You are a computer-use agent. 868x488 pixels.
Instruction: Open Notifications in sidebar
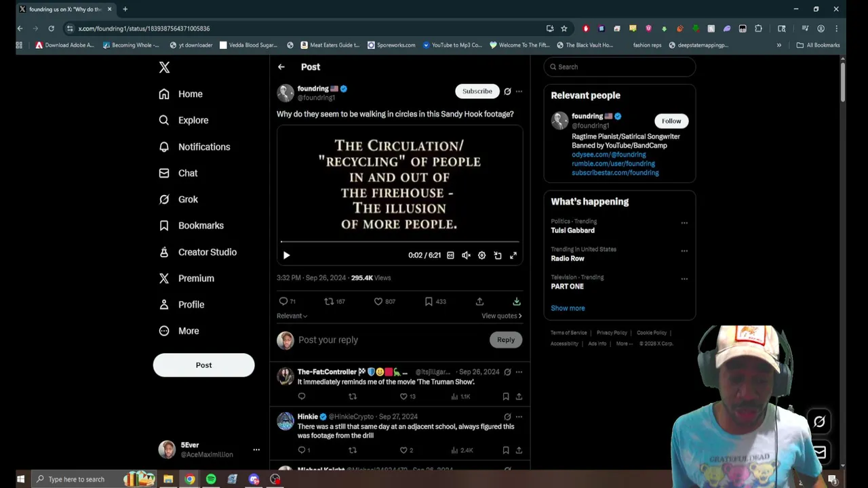click(194, 147)
